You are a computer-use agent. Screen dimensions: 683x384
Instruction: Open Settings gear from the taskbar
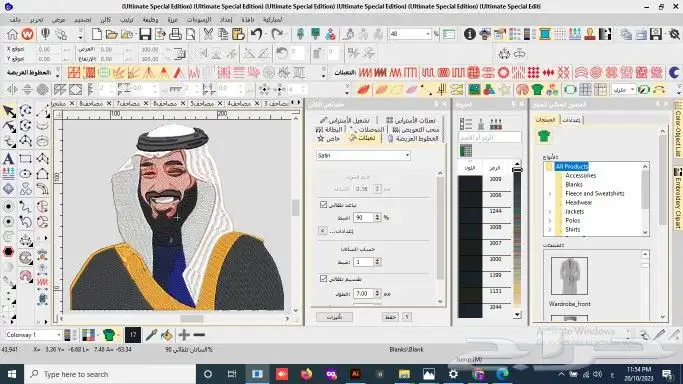pos(453,374)
